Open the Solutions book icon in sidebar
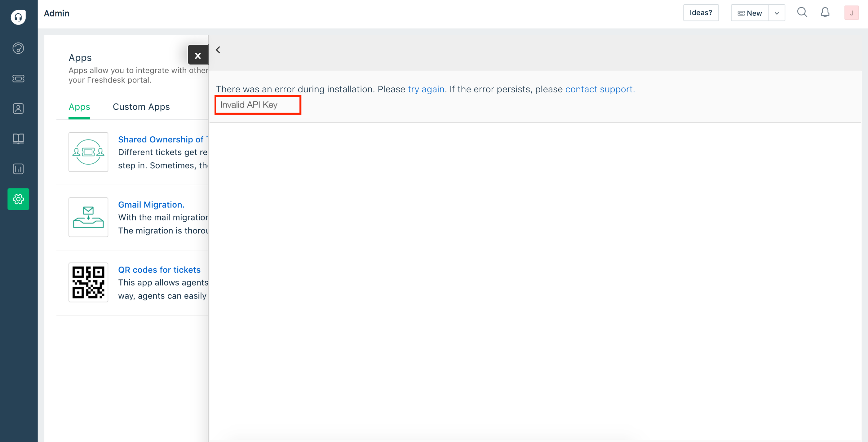Screen dimensions: 868x442 [x=18, y=139]
